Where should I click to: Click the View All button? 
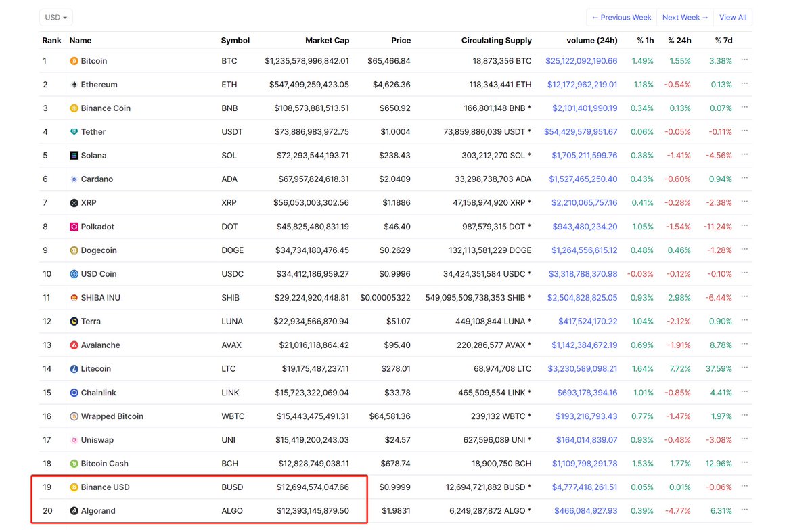tap(733, 18)
